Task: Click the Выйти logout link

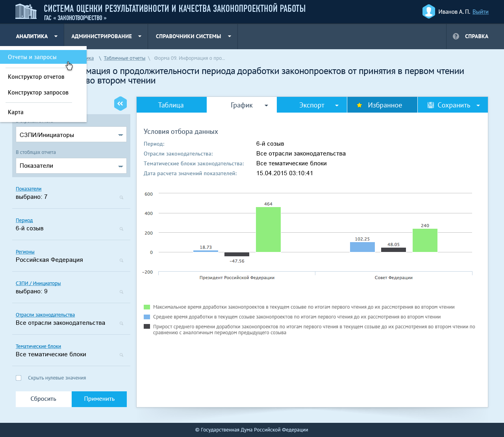Action: coord(480,12)
